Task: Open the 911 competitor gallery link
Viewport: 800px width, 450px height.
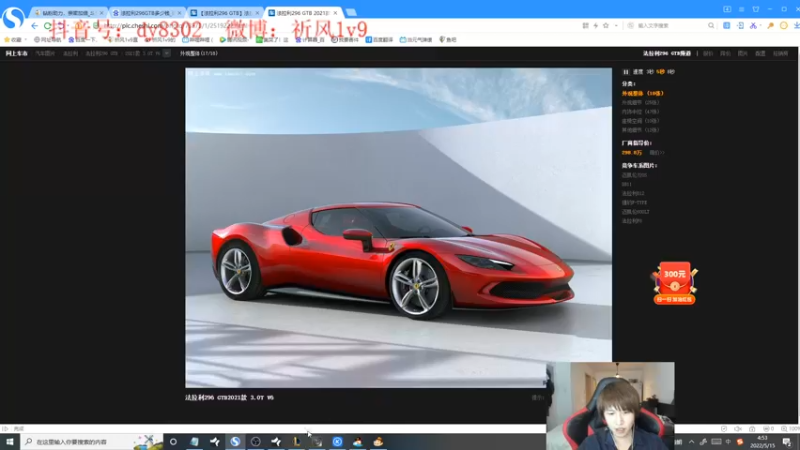Action: click(627, 184)
